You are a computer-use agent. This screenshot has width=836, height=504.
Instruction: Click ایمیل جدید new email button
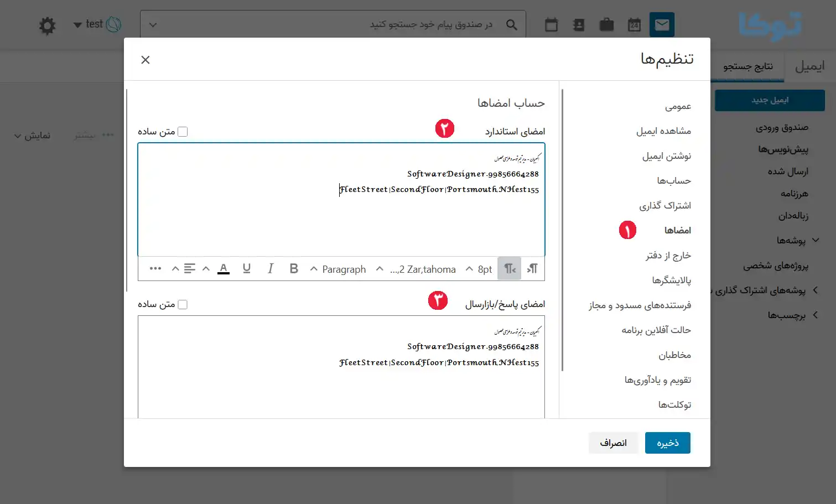point(770,101)
